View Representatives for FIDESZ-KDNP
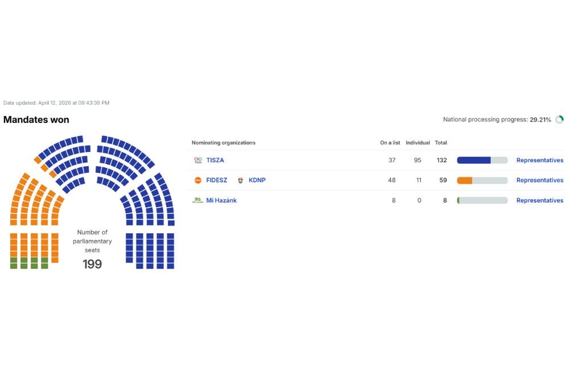 (x=540, y=180)
